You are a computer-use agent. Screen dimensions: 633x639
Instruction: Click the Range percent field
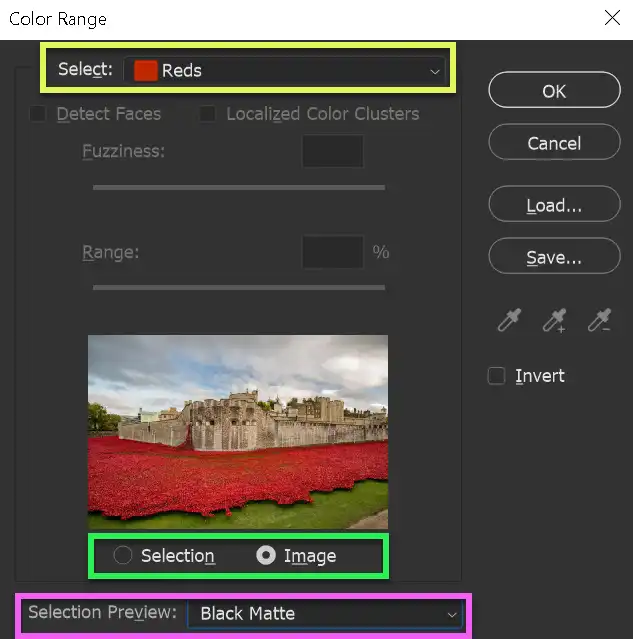[333, 252]
